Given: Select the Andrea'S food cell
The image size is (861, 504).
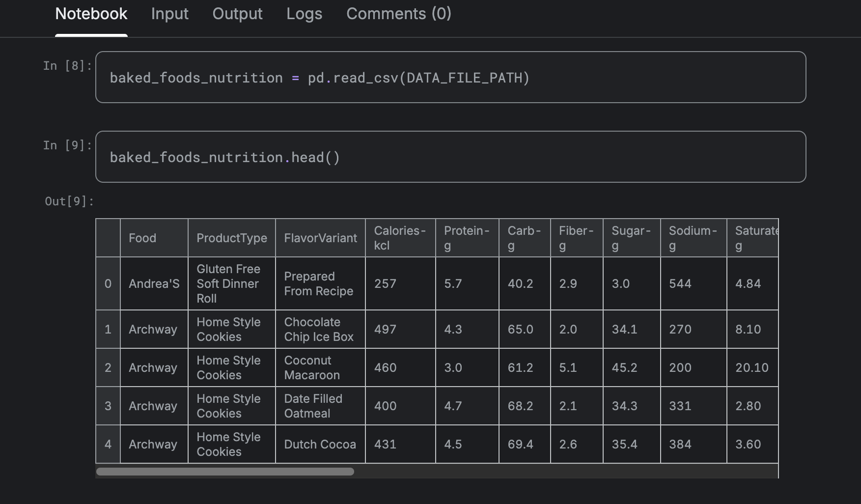Looking at the screenshot, I should (x=154, y=283).
